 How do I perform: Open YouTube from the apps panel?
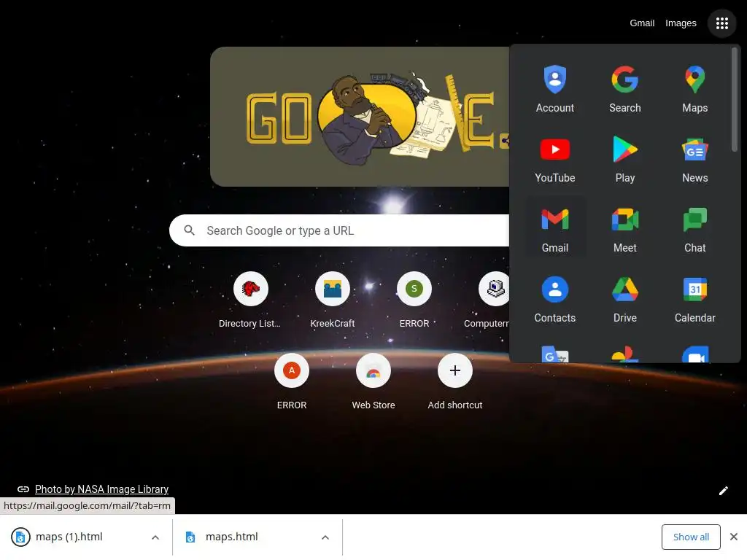click(x=554, y=159)
